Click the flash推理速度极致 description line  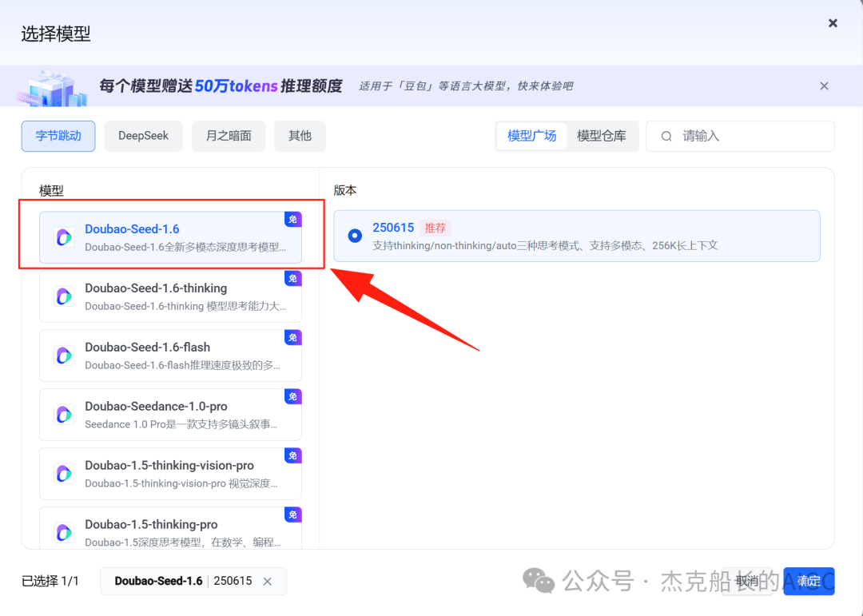click(183, 365)
